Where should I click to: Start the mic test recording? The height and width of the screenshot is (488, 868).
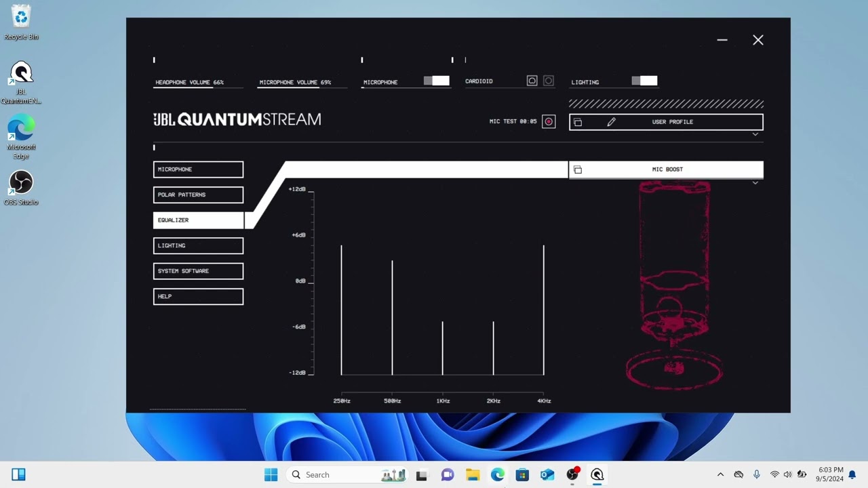(x=549, y=122)
